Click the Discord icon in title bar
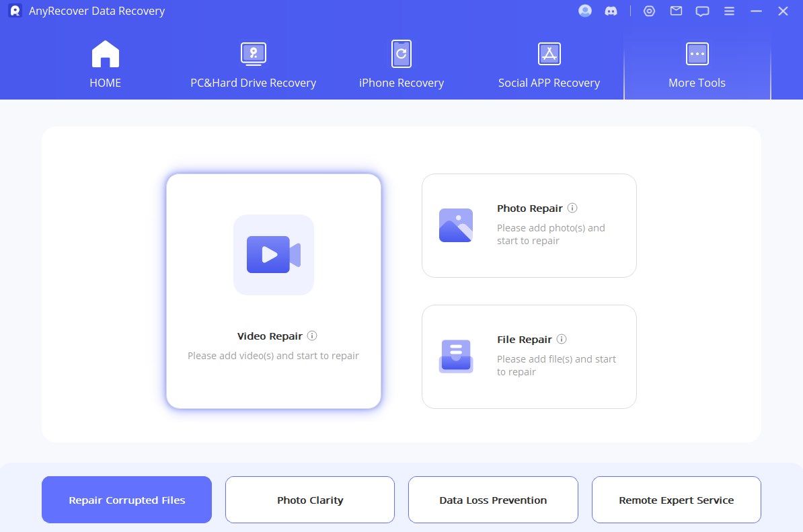This screenshot has width=803, height=532. [611, 11]
